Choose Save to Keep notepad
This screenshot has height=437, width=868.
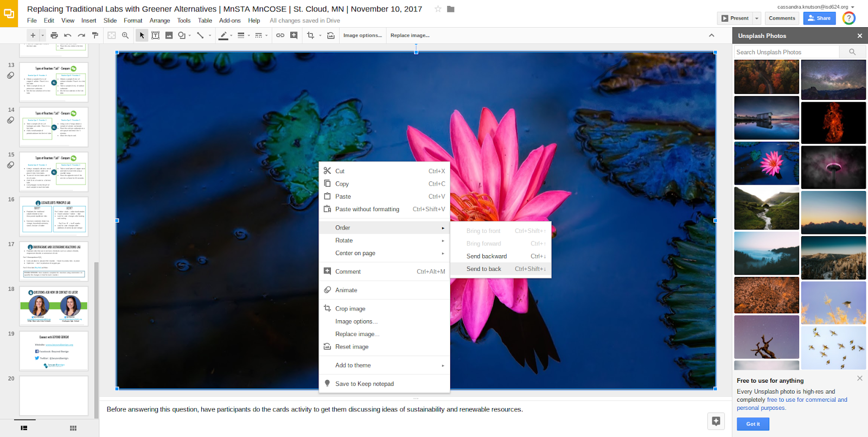pos(384,384)
